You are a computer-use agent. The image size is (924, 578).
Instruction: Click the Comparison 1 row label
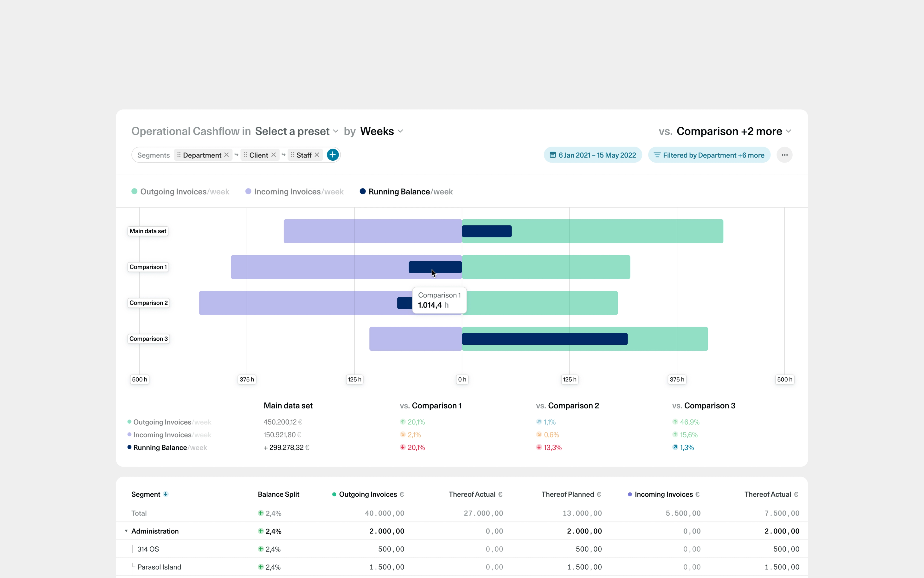click(148, 267)
